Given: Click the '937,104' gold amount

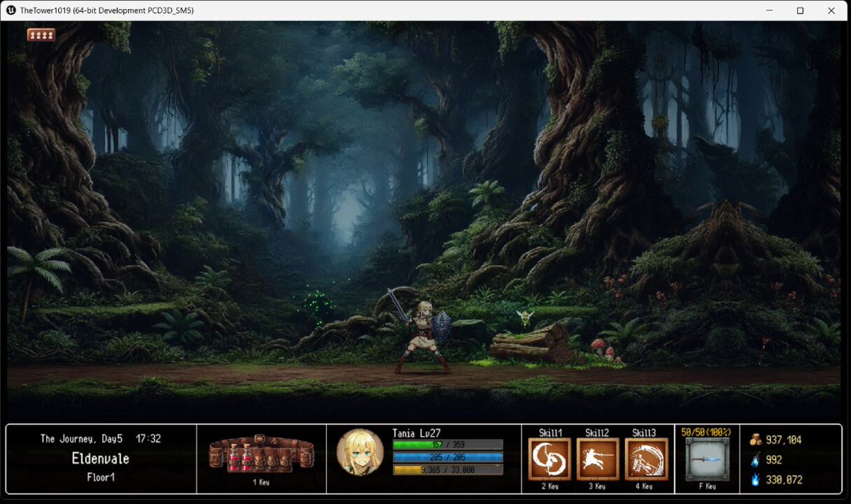Looking at the screenshot, I should [x=784, y=440].
